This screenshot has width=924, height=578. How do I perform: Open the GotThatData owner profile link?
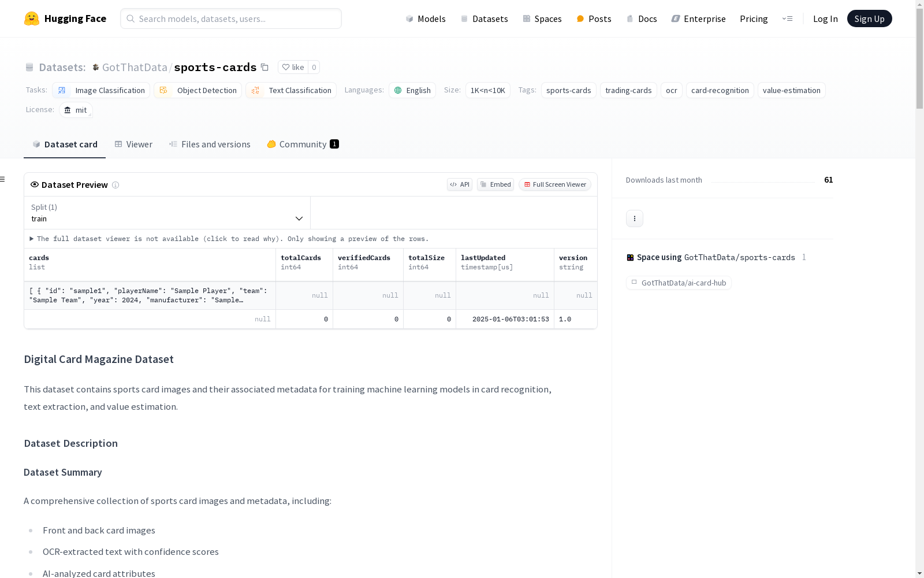[135, 67]
